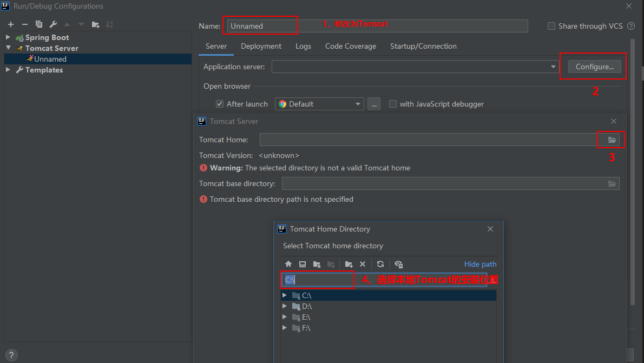Enable Share through VCS checkbox
This screenshot has width=644, height=363.
tap(551, 26)
